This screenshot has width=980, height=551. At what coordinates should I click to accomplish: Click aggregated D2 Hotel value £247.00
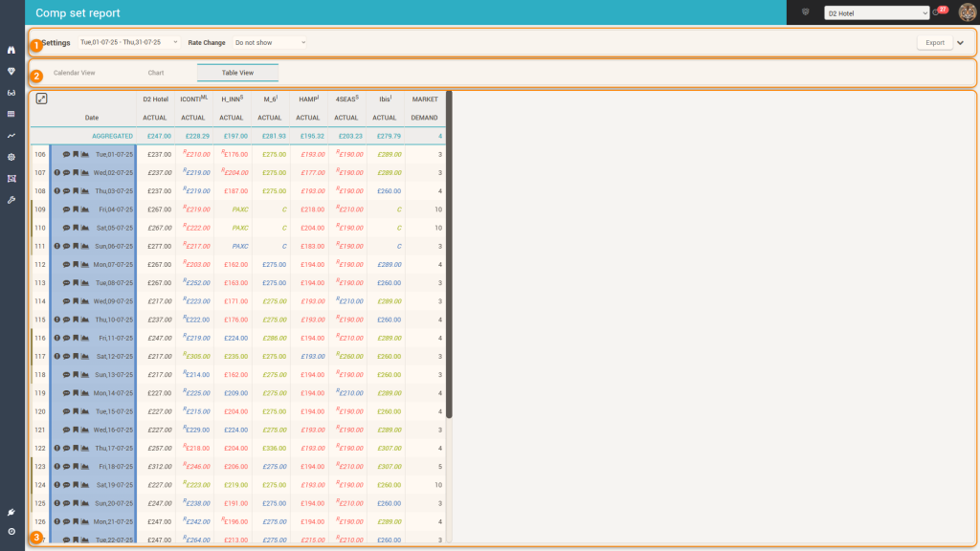point(159,136)
